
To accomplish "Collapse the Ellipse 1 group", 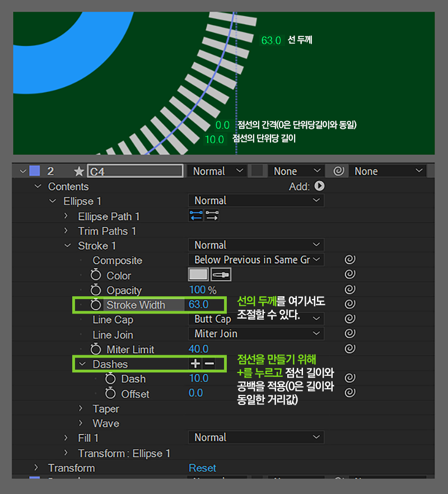I will point(53,201).
